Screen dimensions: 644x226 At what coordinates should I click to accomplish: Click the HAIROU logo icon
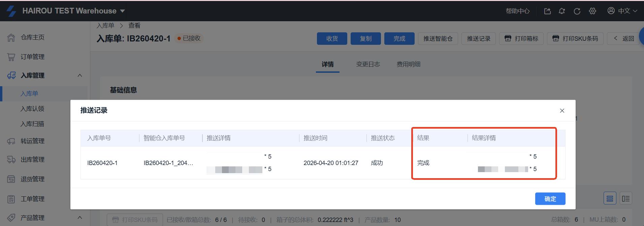point(11,11)
